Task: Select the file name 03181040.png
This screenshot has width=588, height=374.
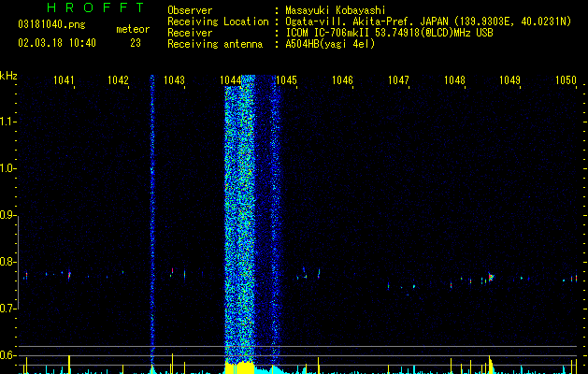Action: point(51,25)
